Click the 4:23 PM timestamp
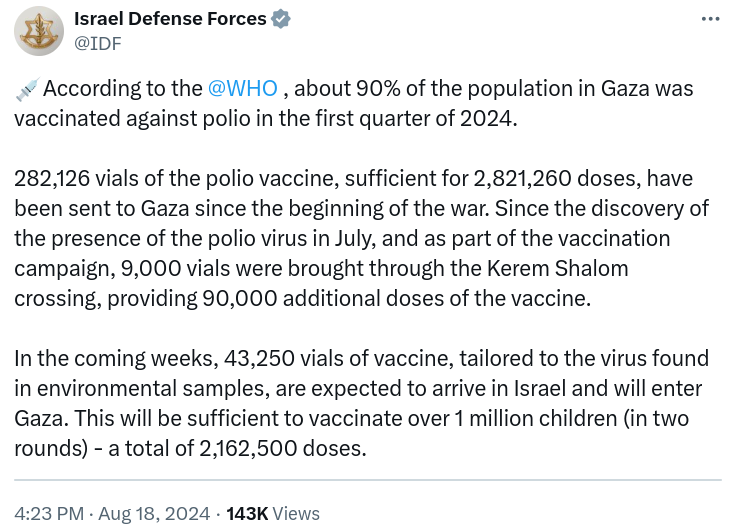The image size is (738, 530). pos(49,514)
